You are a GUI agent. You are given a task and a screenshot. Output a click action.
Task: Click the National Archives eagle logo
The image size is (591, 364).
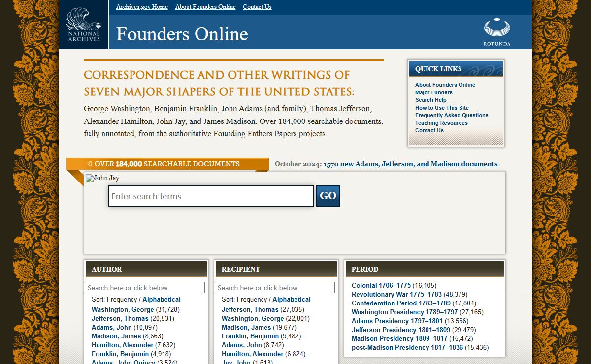[84, 25]
